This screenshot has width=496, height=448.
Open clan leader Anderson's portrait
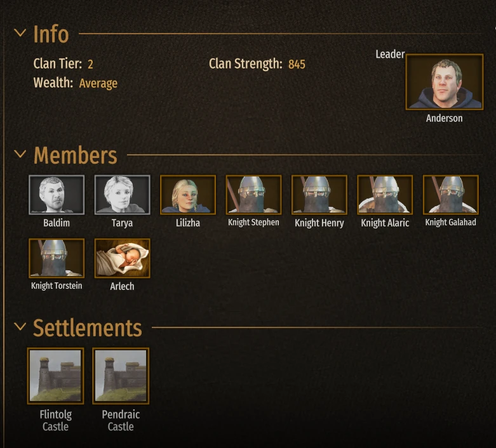pyautogui.click(x=445, y=82)
